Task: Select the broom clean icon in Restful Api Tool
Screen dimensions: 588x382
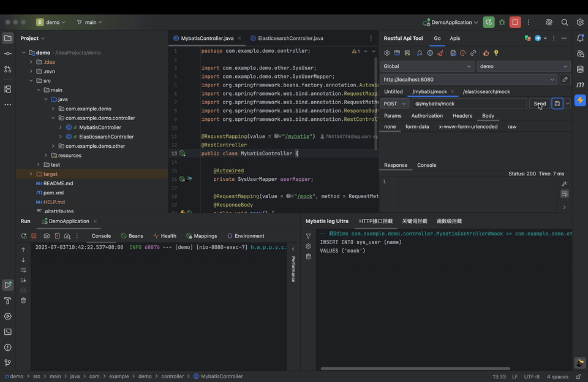Action: (441, 53)
